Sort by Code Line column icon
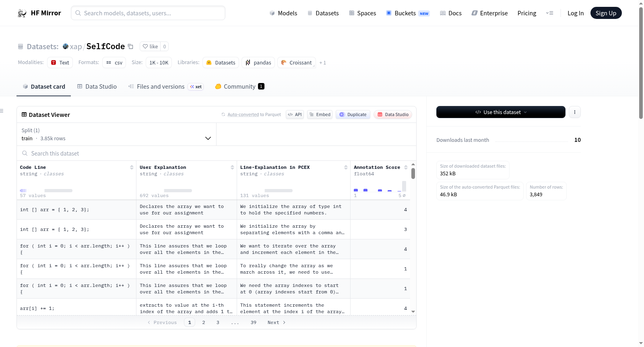 click(132, 167)
